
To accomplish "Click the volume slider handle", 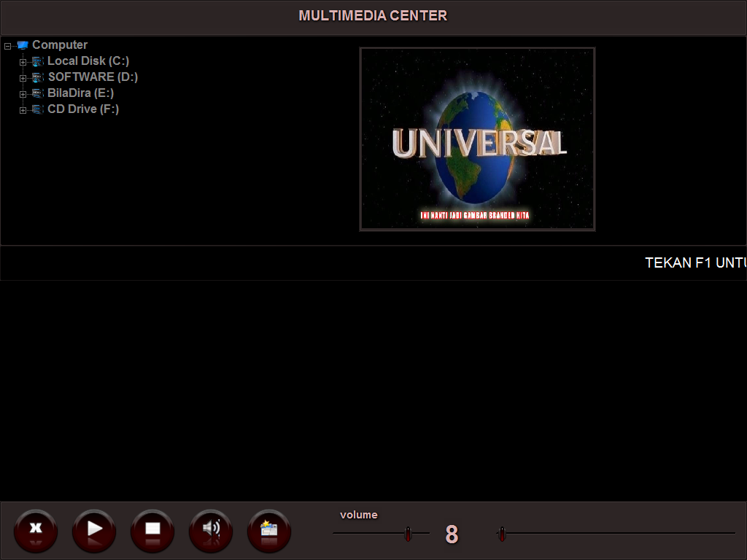I will pyautogui.click(x=408, y=534).
